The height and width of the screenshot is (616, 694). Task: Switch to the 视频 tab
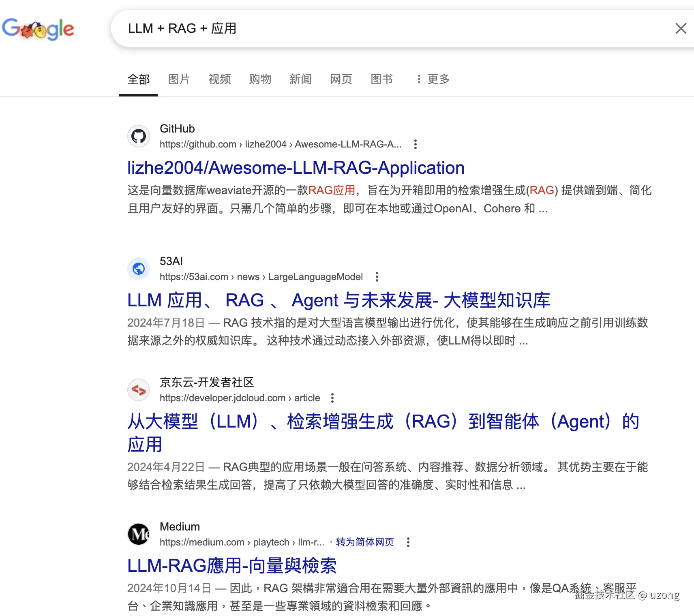click(220, 79)
